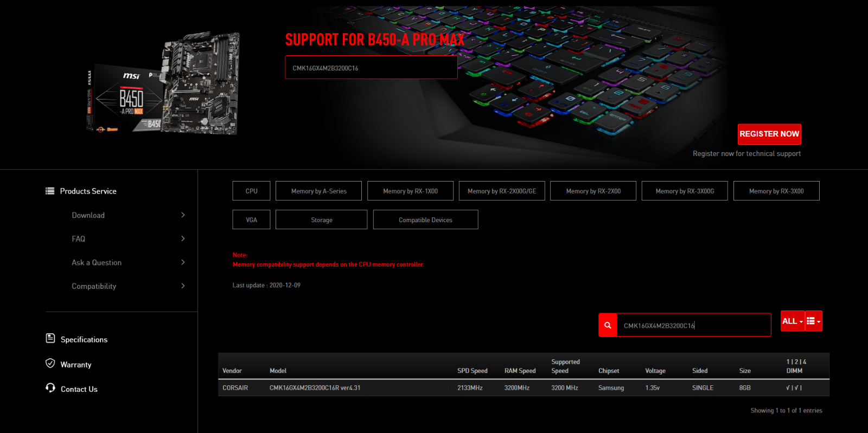868x433 pixels.
Task: Open the Storage tab
Action: click(321, 219)
